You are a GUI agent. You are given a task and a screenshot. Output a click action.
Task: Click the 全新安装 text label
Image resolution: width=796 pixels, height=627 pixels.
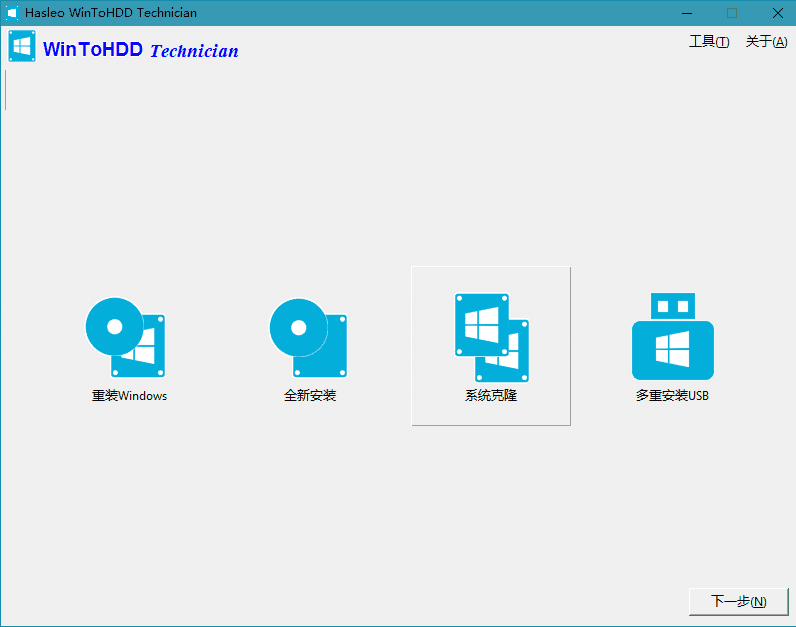tap(310, 396)
